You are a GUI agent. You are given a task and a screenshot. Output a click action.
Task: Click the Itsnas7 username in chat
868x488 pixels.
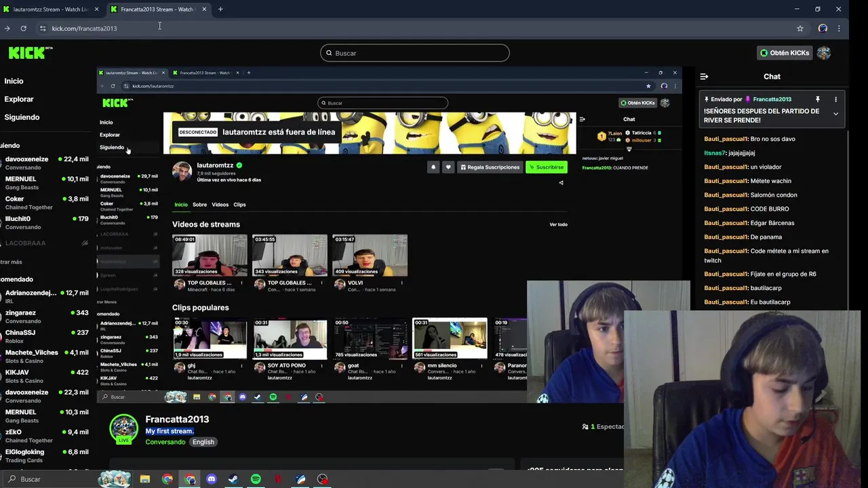[715, 153]
